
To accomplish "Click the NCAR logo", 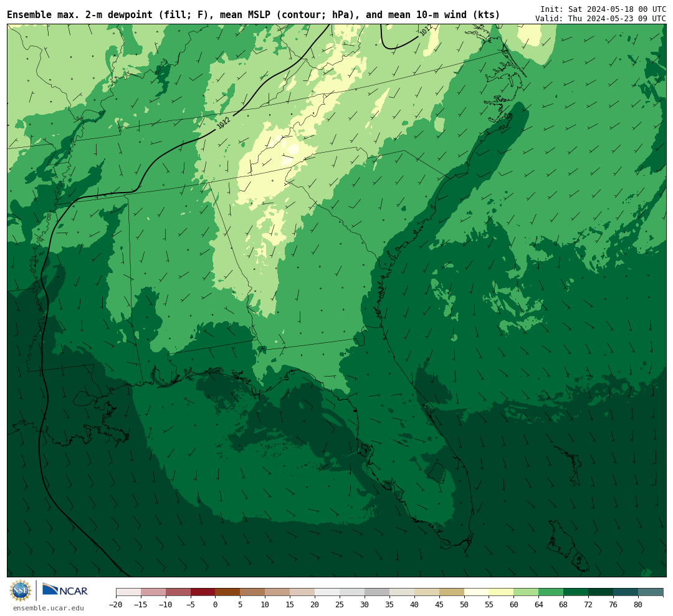I will pyautogui.click(x=65, y=590).
